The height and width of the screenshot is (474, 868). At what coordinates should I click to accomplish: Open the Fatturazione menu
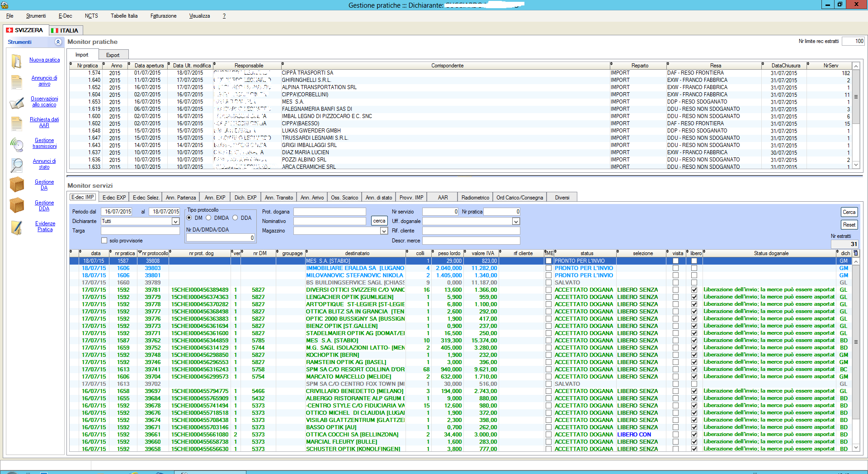(163, 16)
